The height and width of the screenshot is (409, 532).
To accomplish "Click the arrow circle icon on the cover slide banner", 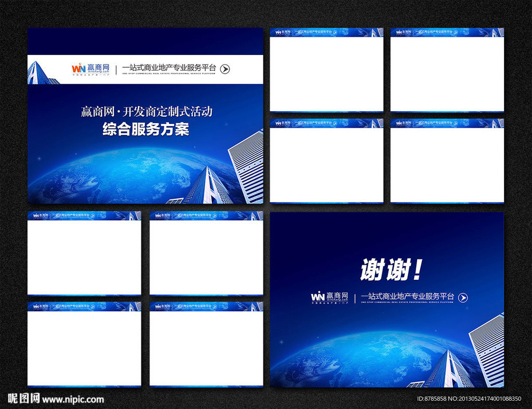I will [225, 69].
